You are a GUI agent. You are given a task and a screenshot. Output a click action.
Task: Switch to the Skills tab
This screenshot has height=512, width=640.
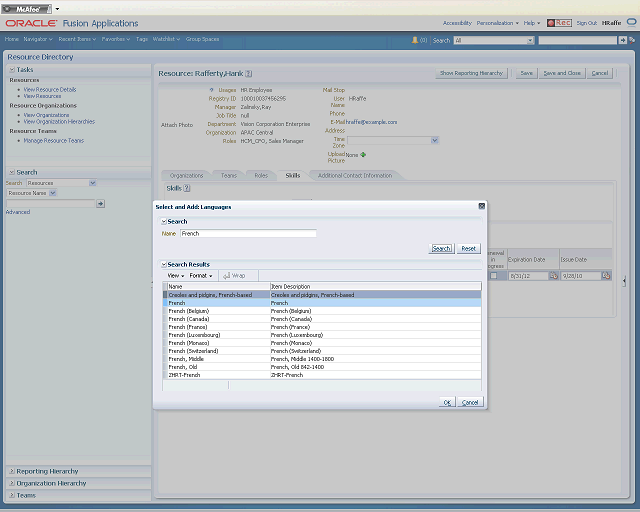pos(293,176)
